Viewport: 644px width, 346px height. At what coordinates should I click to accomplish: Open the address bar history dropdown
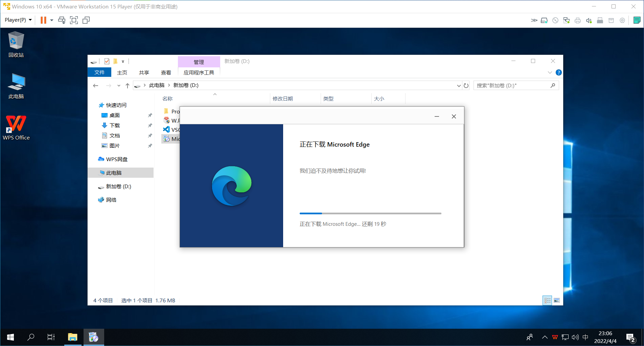[459, 85]
